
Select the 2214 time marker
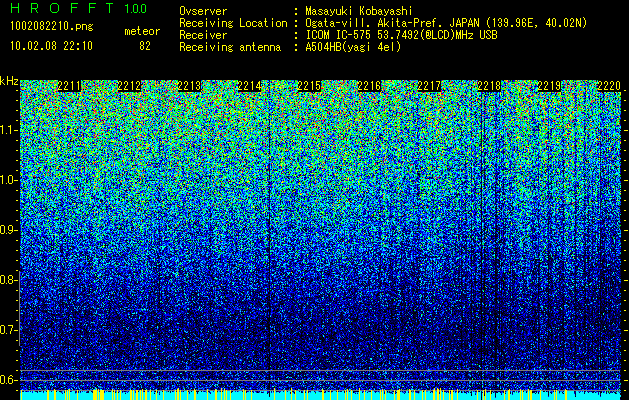tap(249, 86)
